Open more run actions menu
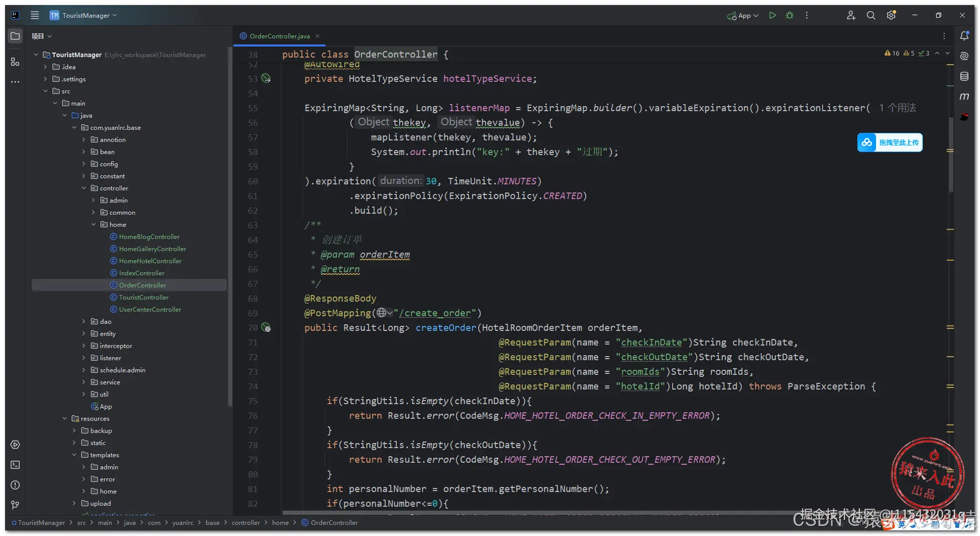The width and height of the screenshot is (980, 536). pyautogui.click(x=807, y=15)
